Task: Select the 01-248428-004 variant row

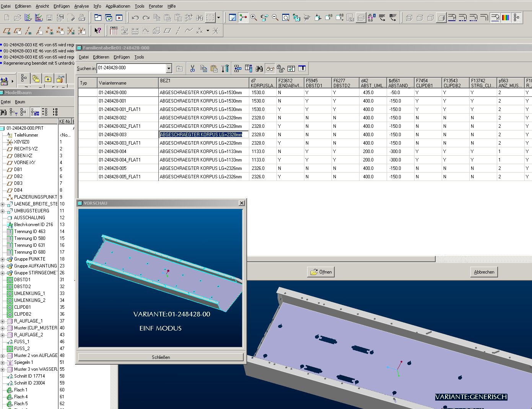Action: click(112, 152)
